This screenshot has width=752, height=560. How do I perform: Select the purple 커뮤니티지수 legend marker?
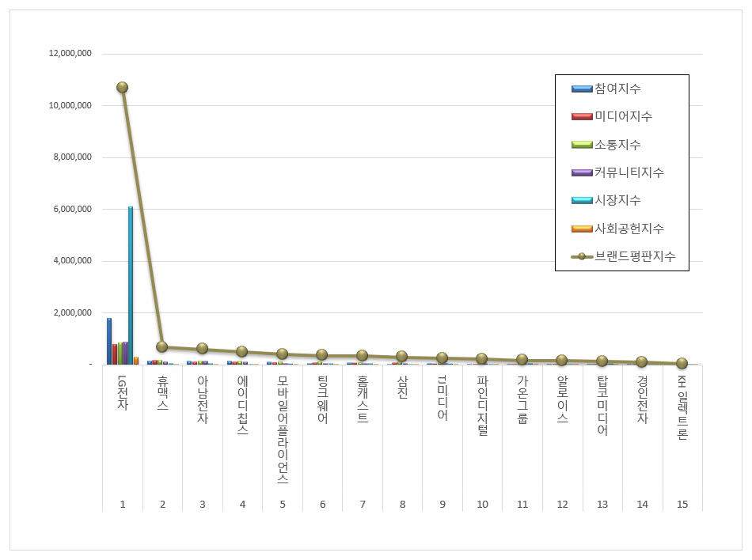coord(581,172)
